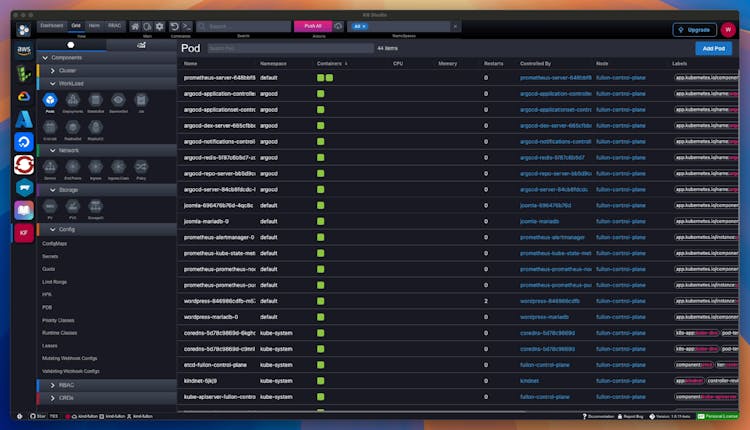Screen dimensions: 750x430
Task: Select the Job workload icon
Action: pyautogui.click(x=141, y=102)
